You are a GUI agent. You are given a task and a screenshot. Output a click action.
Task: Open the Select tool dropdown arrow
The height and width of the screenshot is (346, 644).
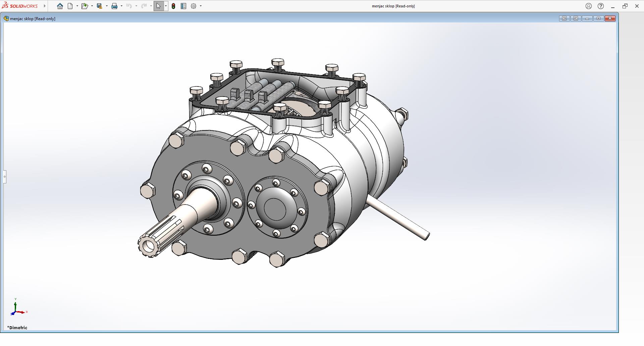coord(166,6)
